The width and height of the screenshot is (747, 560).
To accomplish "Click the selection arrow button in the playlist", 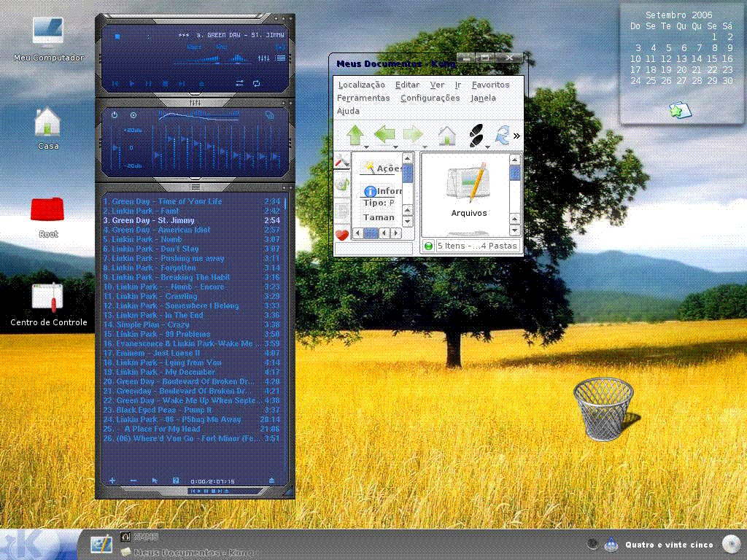I will pyautogui.click(x=155, y=481).
